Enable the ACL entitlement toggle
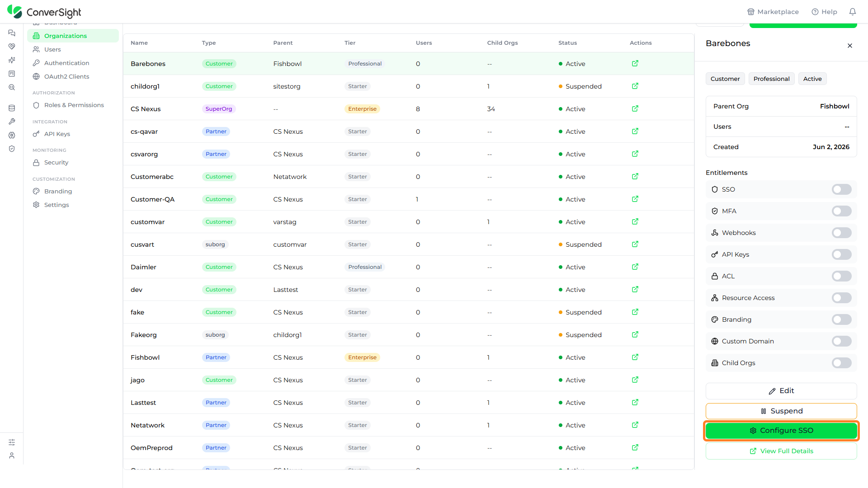 click(x=841, y=276)
